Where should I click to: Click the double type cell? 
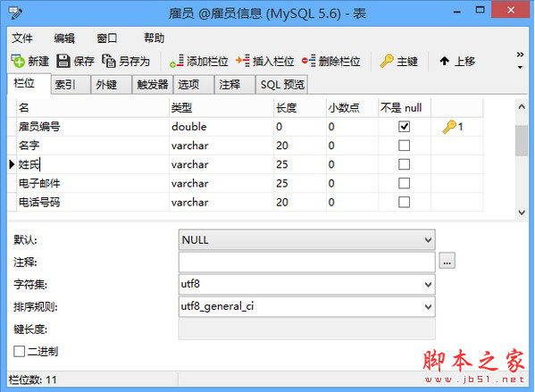(x=222, y=127)
